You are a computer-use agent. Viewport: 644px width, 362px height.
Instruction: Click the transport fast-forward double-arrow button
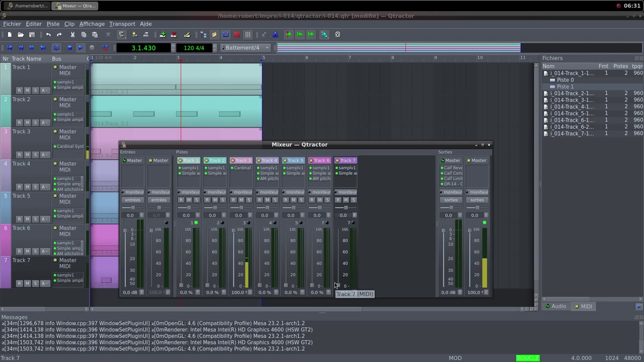tap(32, 48)
